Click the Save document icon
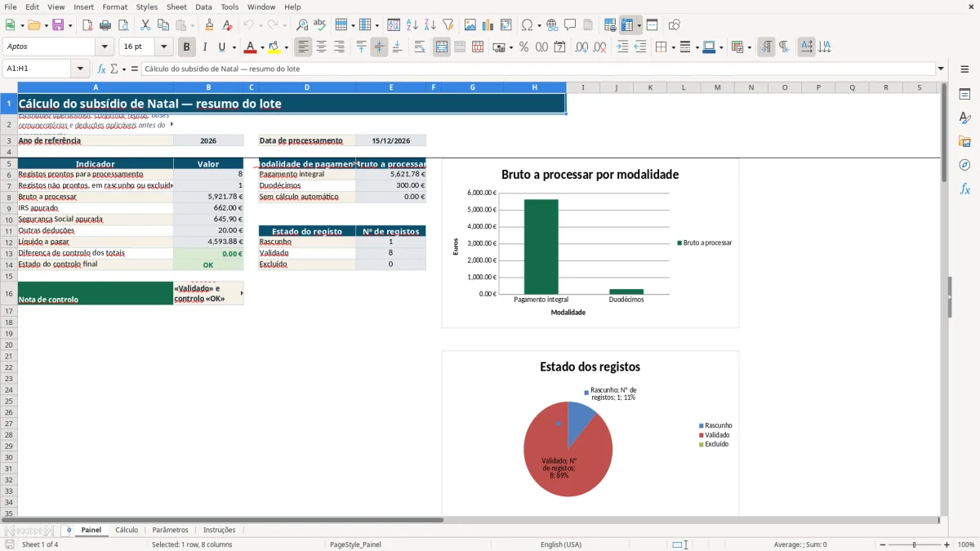This screenshot has height=551, width=980. 58,25
